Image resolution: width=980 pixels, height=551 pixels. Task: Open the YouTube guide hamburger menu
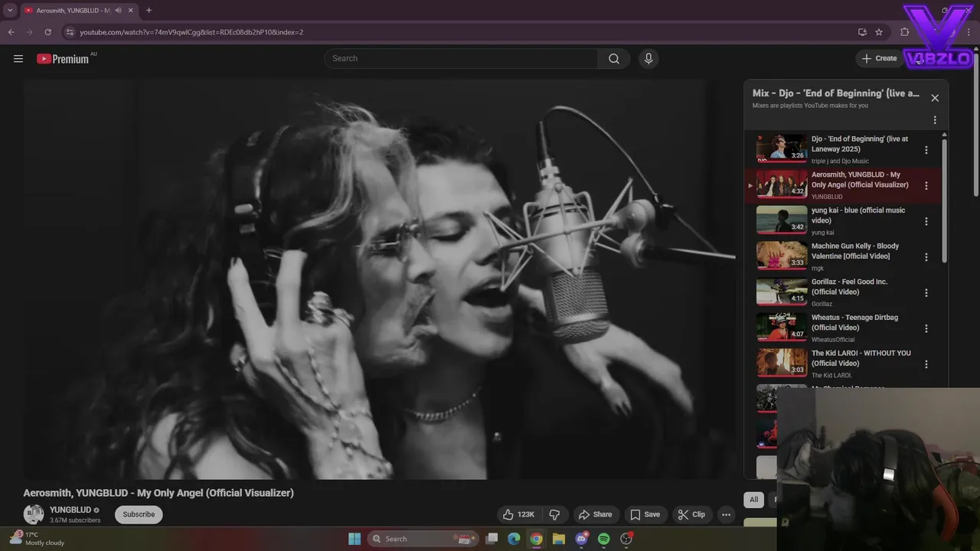18,59
